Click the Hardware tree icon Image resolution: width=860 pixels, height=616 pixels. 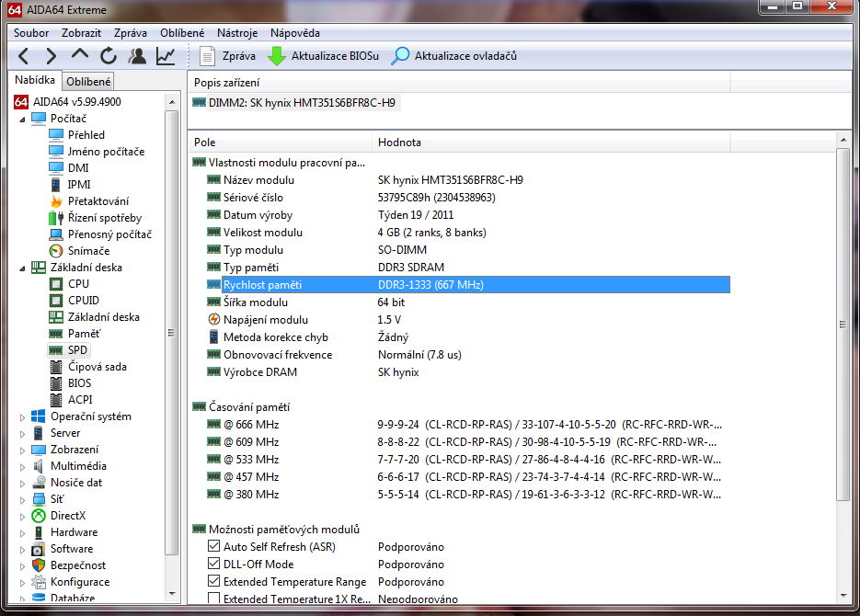click(39, 532)
